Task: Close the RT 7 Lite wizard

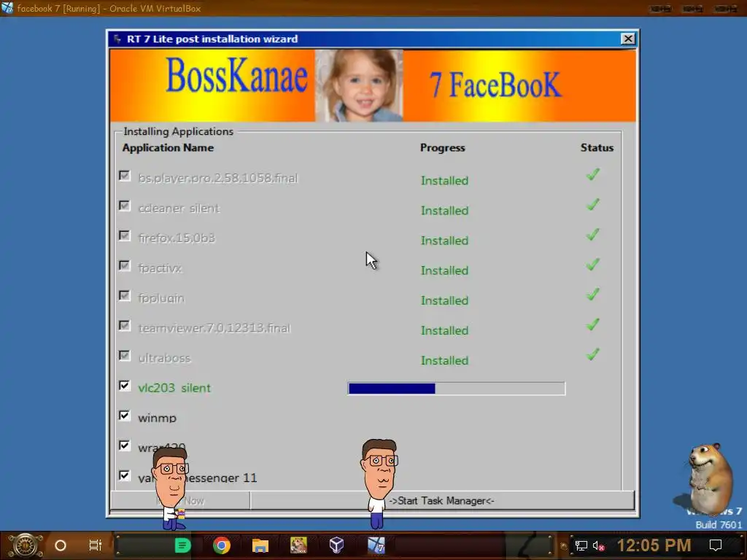Action: (x=628, y=39)
